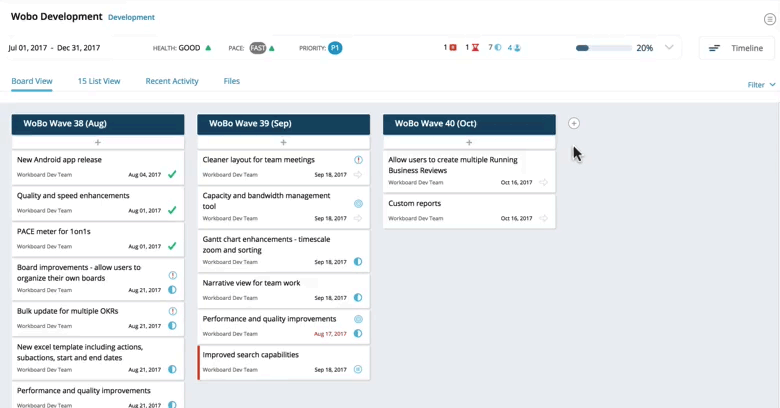Screen dimensions: 780x408
Task: Switch to the 15 List View tab
Action: click(99, 81)
